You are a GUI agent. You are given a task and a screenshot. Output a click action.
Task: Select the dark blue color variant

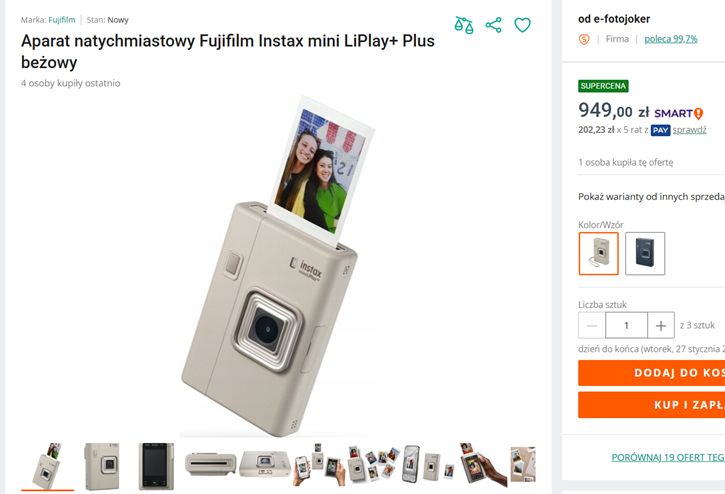click(645, 254)
